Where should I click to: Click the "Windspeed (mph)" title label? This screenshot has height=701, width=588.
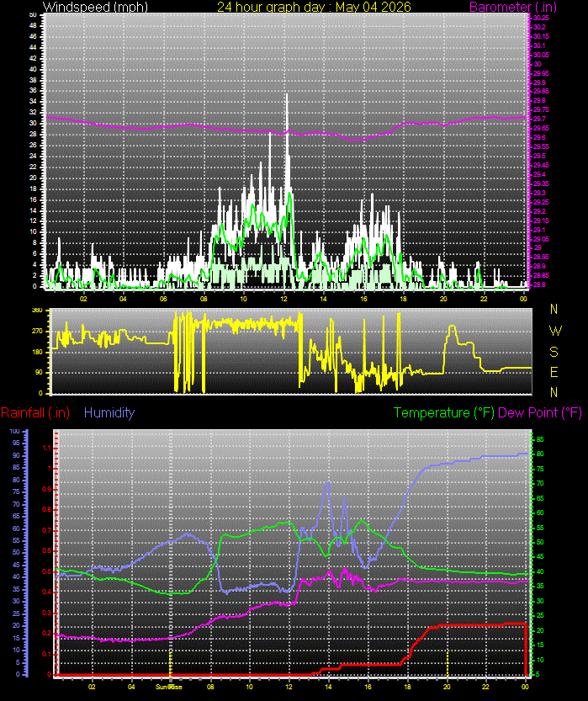[95, 7]
